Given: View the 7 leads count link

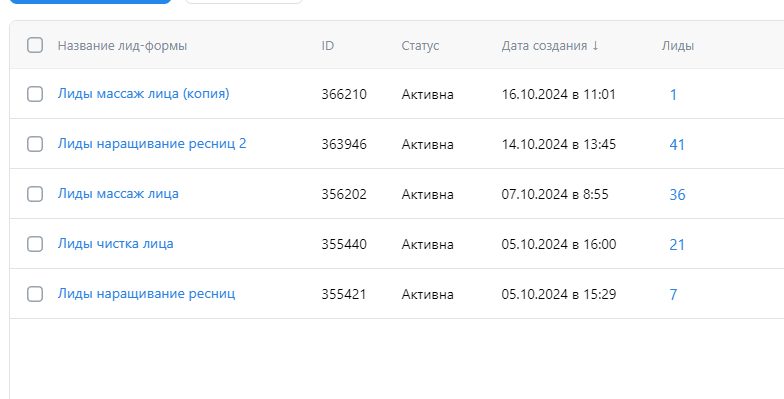Looking at the screenshot, I should (674, 294).
